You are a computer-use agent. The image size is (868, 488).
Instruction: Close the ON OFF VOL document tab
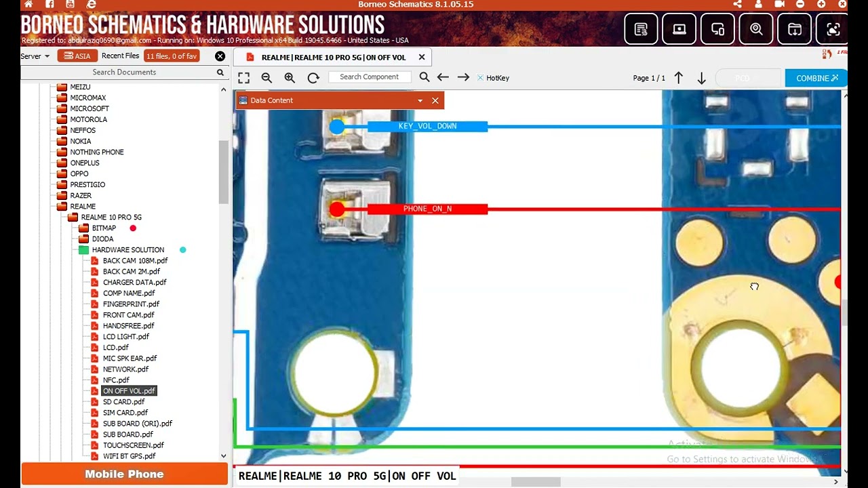coord(422,57)
